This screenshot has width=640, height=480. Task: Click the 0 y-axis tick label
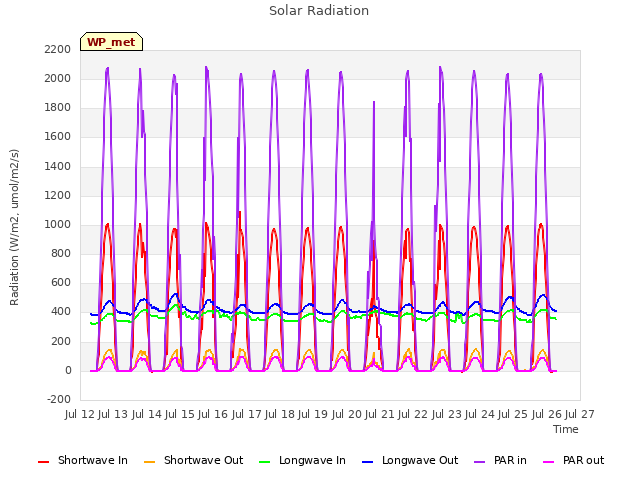coord(68,371)
